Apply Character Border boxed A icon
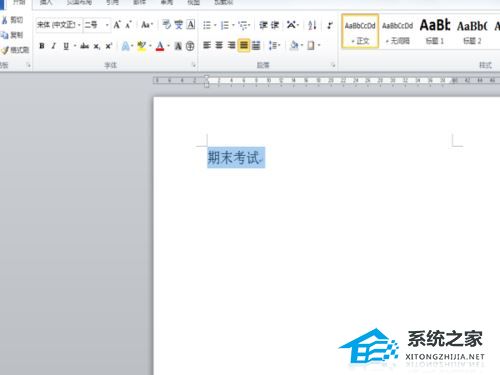 point(191,25)
